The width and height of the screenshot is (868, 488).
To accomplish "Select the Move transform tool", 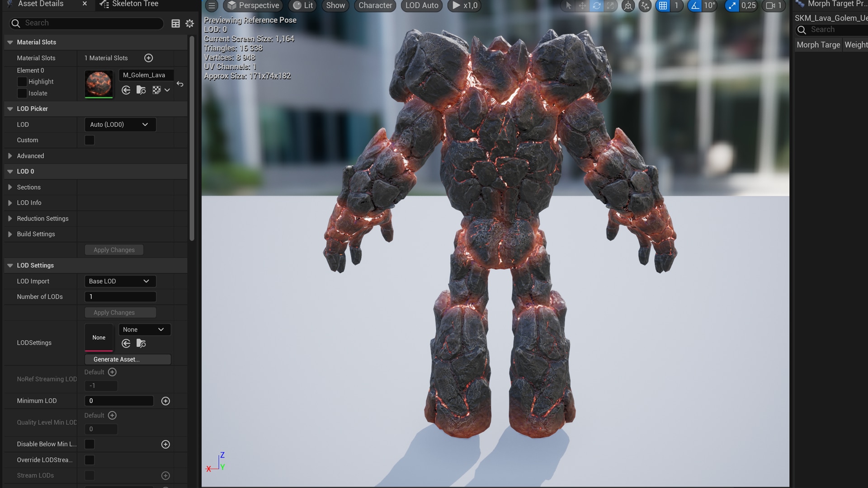I will [x=582, y=6].
